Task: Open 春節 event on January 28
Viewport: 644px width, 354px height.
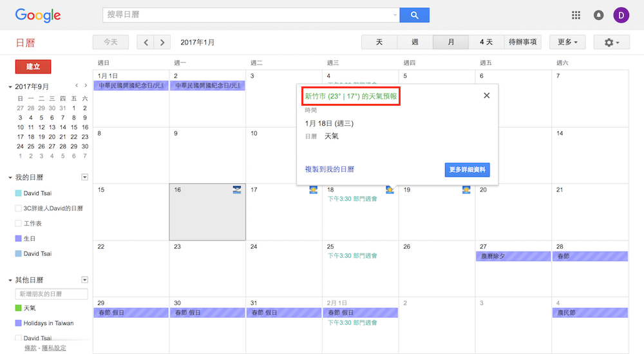Action: click(x=590, y=256)
